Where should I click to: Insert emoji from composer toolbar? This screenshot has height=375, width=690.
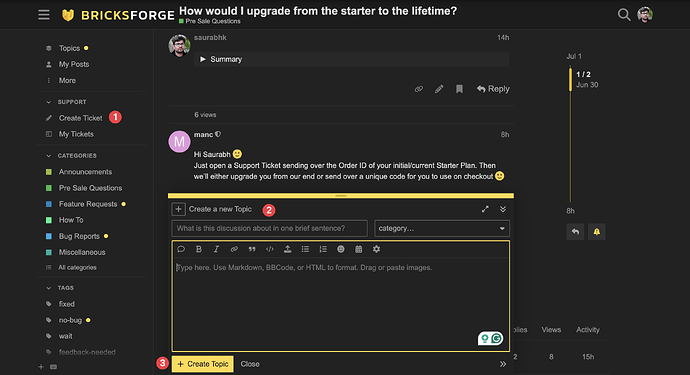pos(341,249)
